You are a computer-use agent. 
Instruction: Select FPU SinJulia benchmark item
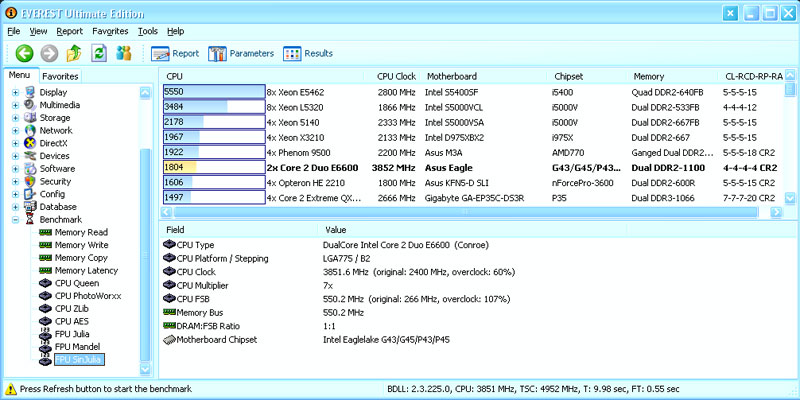[x=79, y=360]
